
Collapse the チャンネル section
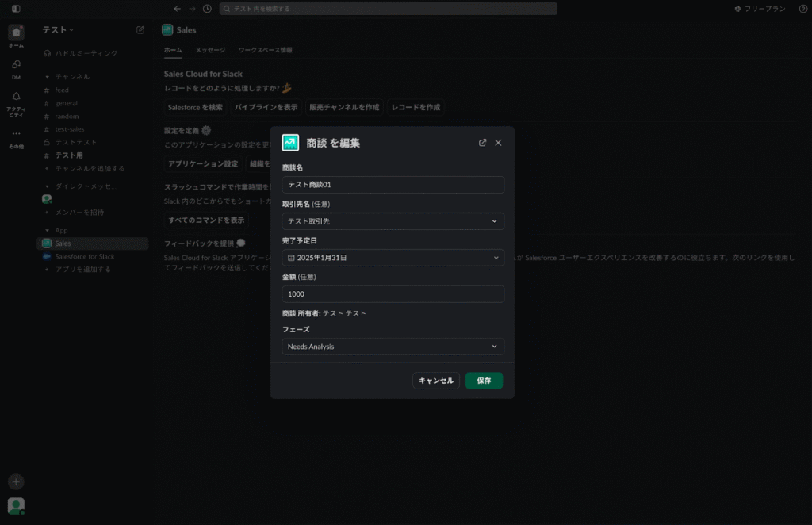click(47, 77)
